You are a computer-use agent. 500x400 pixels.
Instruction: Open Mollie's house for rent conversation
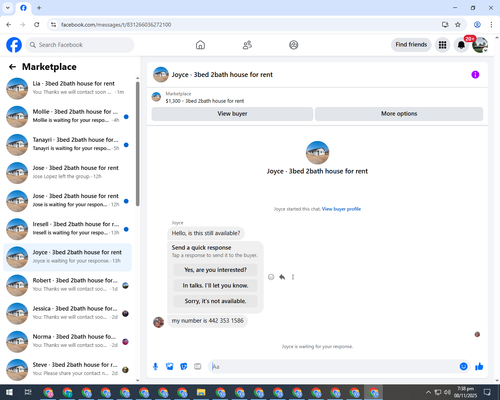tap(67, 117)
